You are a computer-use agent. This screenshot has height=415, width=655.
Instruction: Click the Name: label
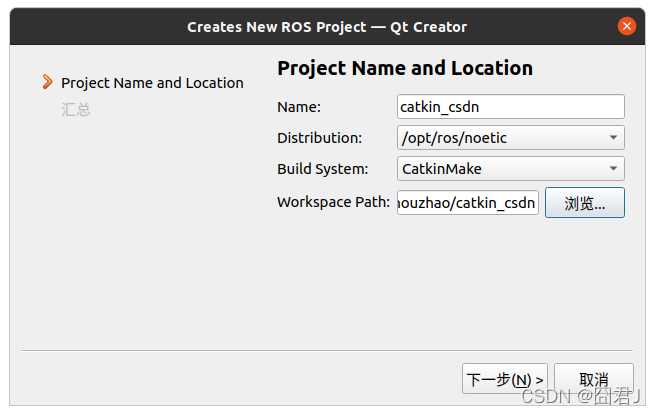pyautogui.click(x=298, y=107)
